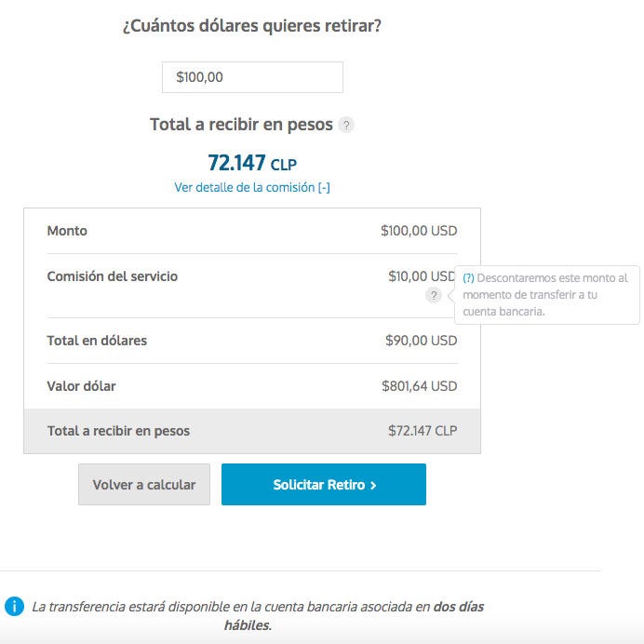This screenshot has height=644, width=644.
Task: Click the question mark icon under $10,00 USD
Action: pos(433,295)
